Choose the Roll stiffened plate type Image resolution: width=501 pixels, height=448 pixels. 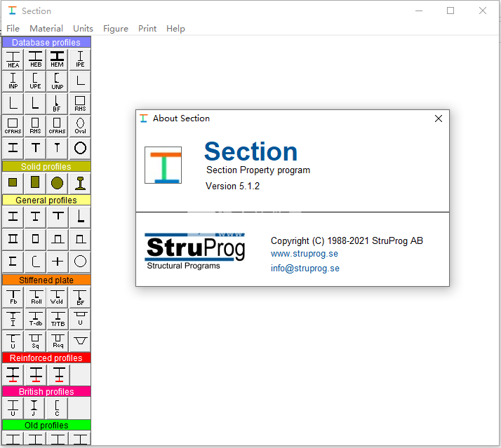(35, 297)
